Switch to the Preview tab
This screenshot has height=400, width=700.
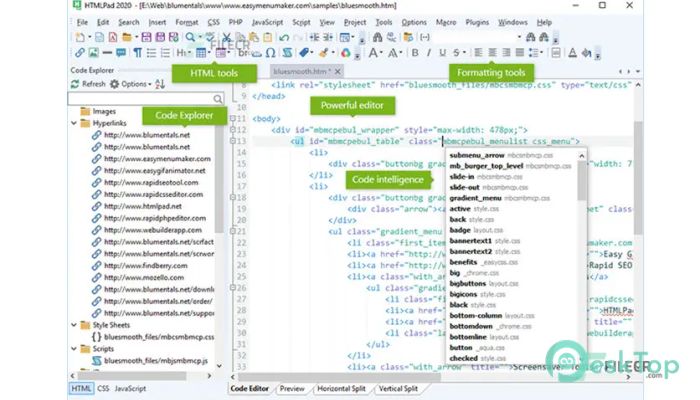pyautogui.click(x=292, y=388)
